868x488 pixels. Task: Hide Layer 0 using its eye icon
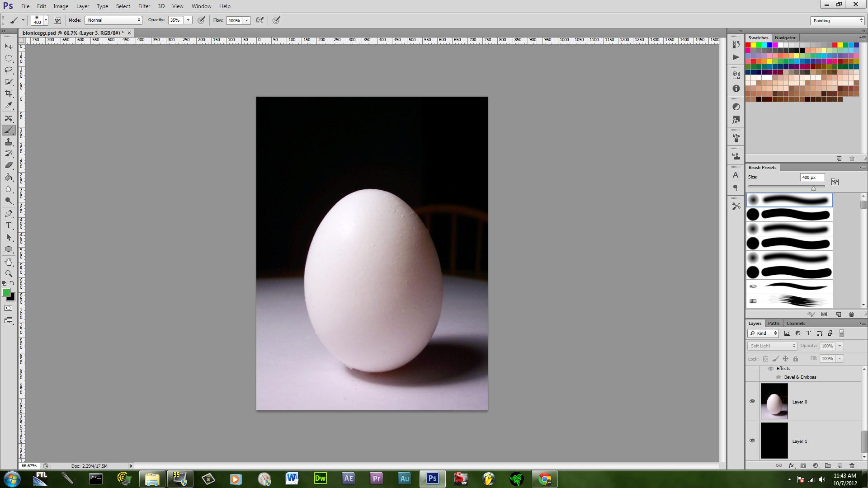point(752,401)
